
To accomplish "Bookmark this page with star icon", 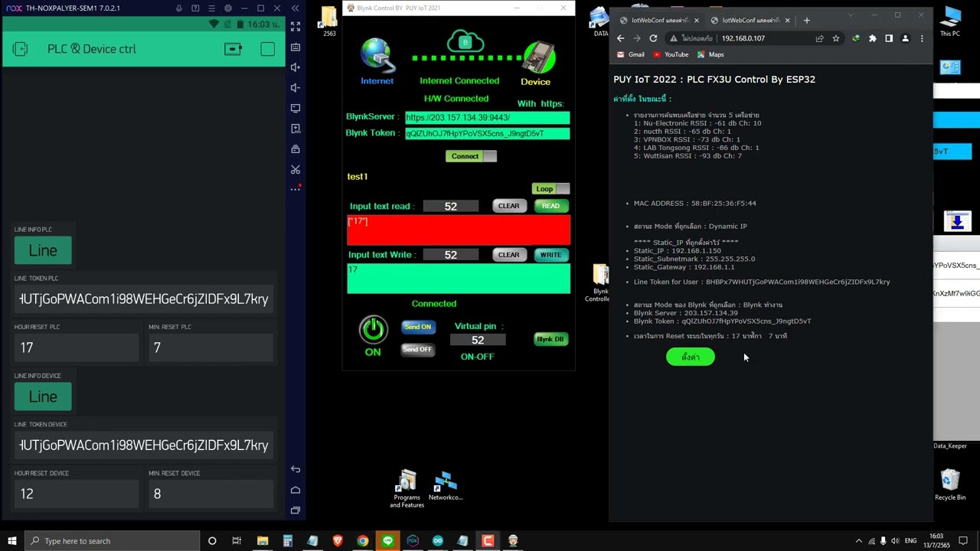I will [835, 38].
